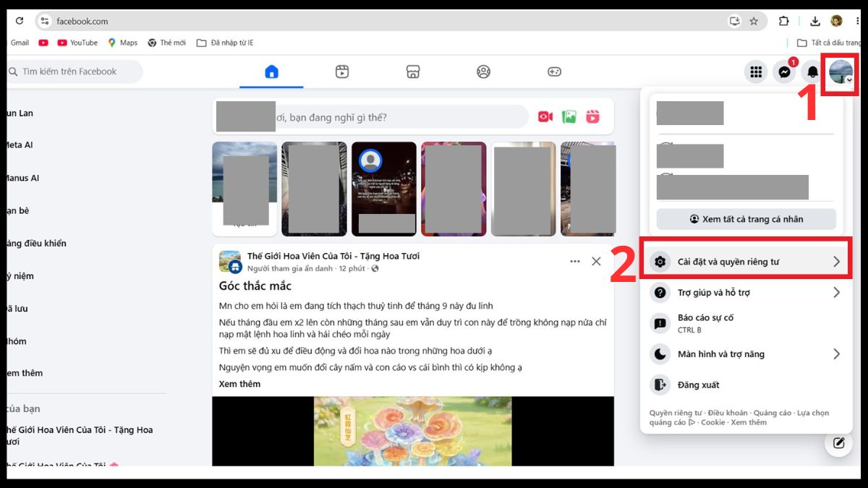Open the 'Quảng cáo' footer link

(772, 413)
